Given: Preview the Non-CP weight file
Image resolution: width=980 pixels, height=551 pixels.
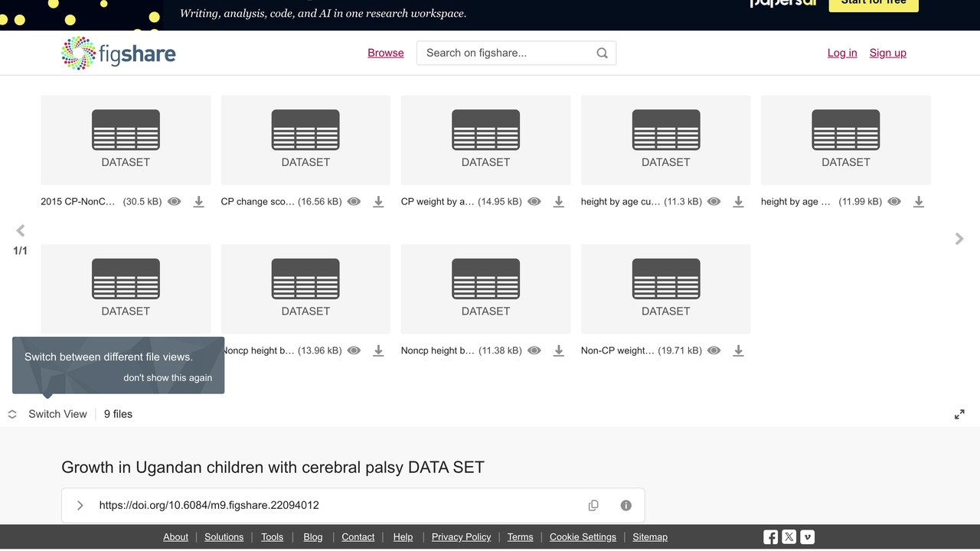Looking at the screenshot, I should pyautogui.click(x=714, y=350).
